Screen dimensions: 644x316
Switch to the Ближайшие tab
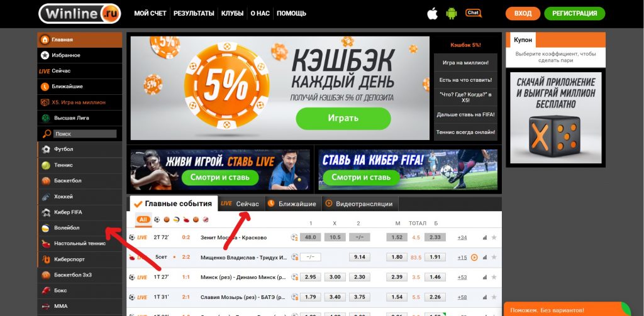click(x=292, y=204)
